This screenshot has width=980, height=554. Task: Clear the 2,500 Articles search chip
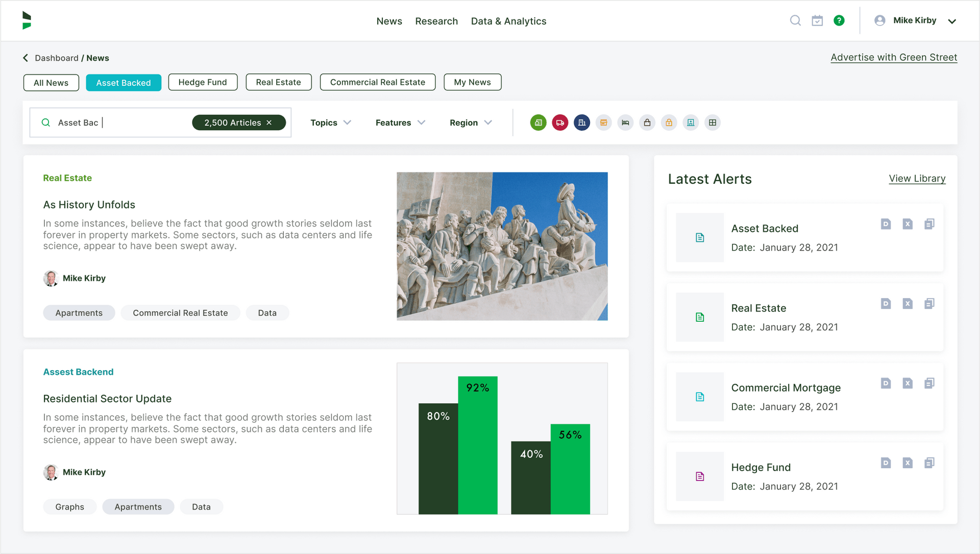pos(269,123)
